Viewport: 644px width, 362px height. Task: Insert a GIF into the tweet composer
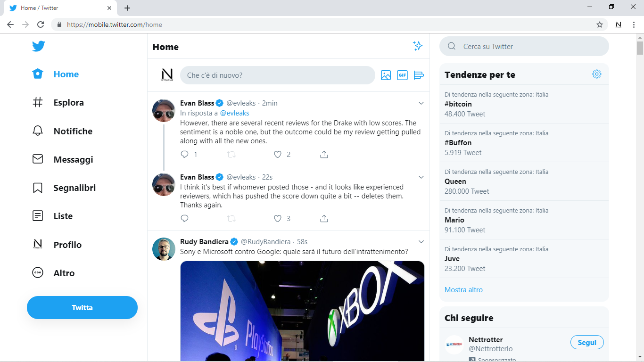(x=402, y=75)
